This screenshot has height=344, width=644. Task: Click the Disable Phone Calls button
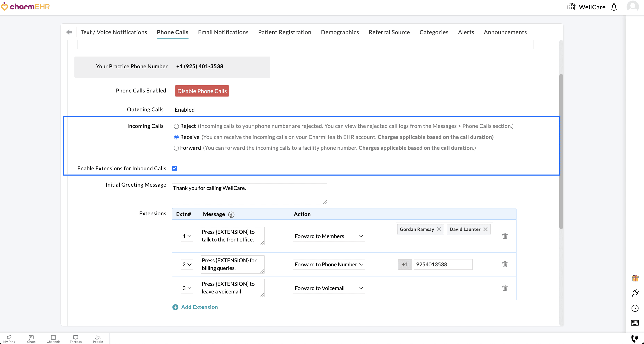pyautogui.click(x=202, y=91)
